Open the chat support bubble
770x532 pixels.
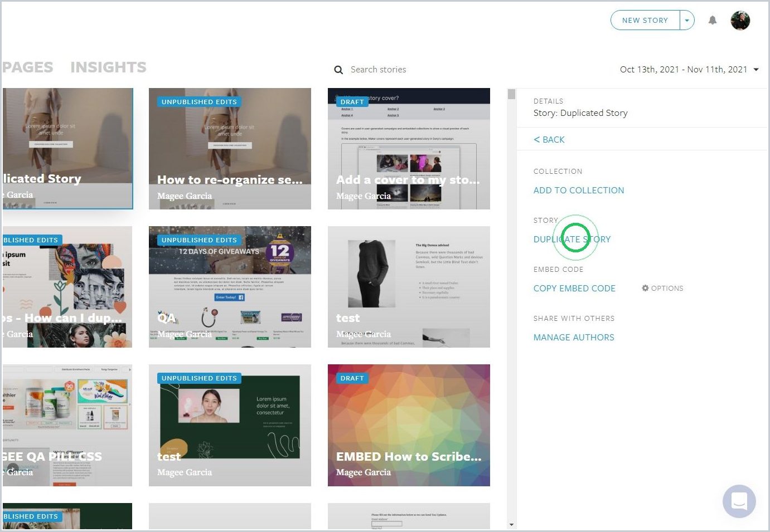[x=739, y=501]
